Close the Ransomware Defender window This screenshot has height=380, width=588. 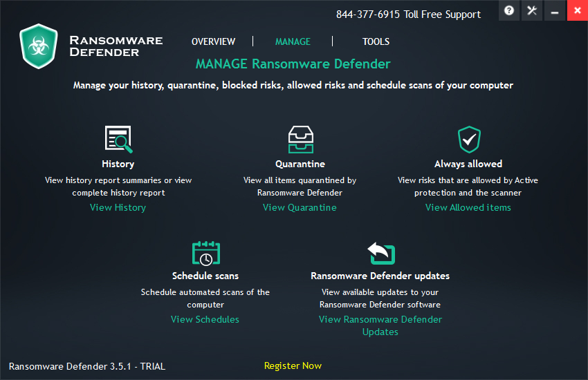tap(578, 10)
